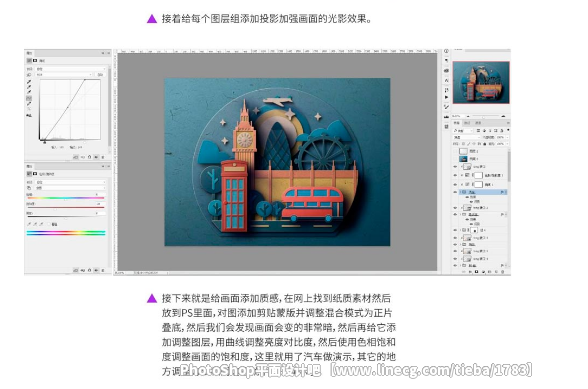The width and height of the screenshot is (588, 389).
Task: Select the gray point eyedropper in Curves panel
Action: (29, 87)
